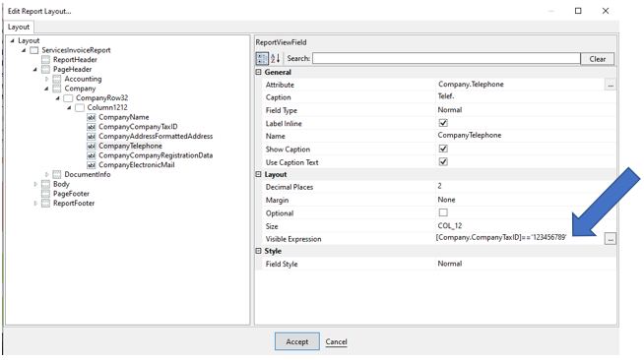Select the CompanyCompanyRegistrationData tree item

156,155
